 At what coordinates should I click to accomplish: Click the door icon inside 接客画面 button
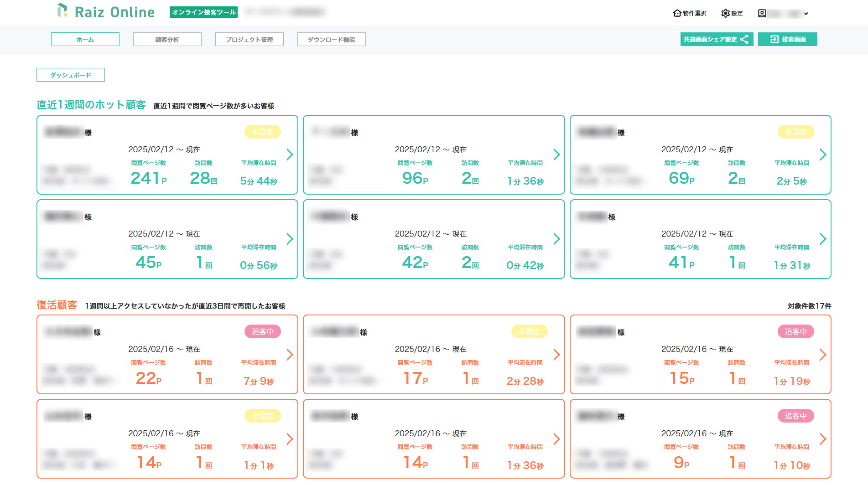point(774,39)
